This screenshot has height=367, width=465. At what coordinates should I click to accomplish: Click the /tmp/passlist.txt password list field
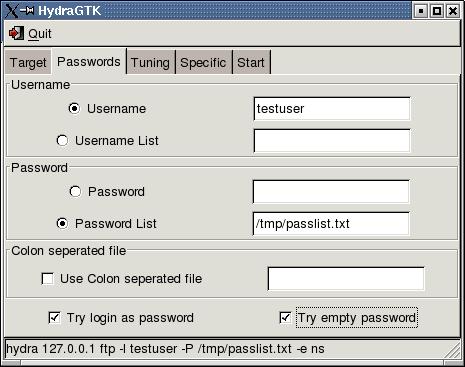click(331, 224)
